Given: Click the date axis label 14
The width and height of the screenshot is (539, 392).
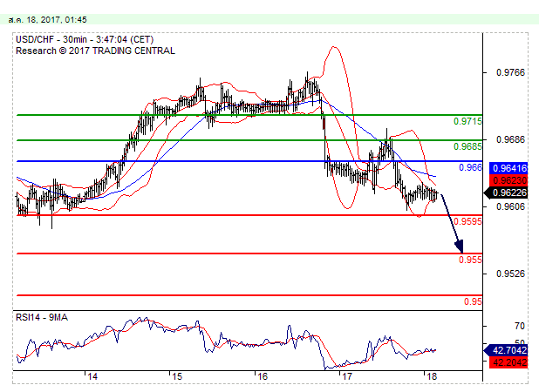Looking at the screenshot, I should click(92, 376).
